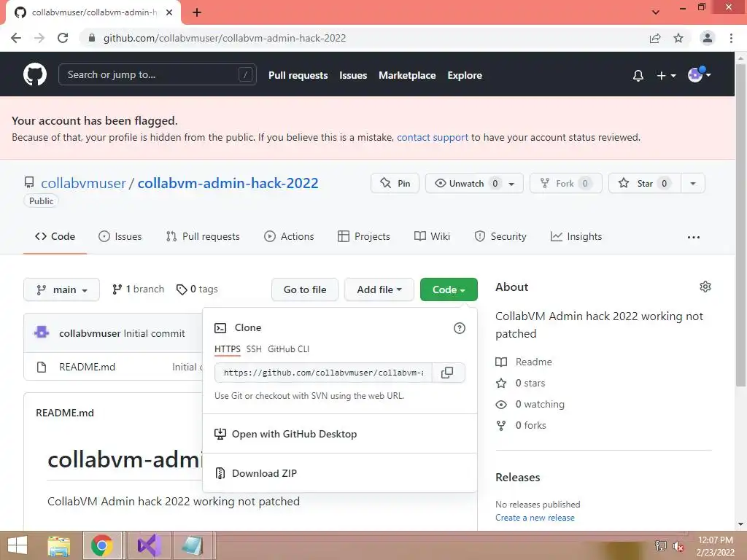Toggle the green Code dropdown
747x560 pixels.
coord(449,289)
